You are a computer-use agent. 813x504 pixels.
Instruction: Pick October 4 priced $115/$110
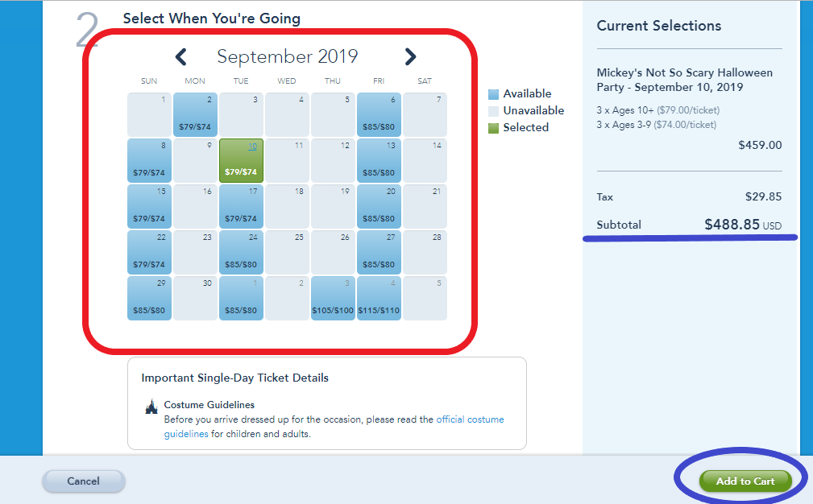379,299
